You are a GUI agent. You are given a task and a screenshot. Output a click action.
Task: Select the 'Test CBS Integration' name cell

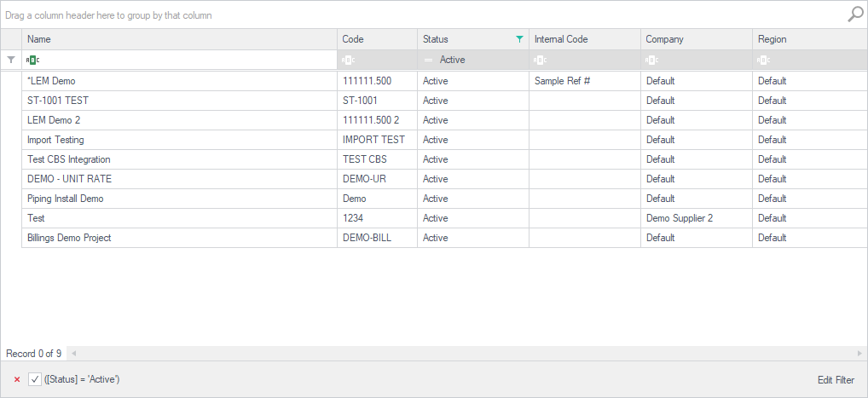(179, 159)
